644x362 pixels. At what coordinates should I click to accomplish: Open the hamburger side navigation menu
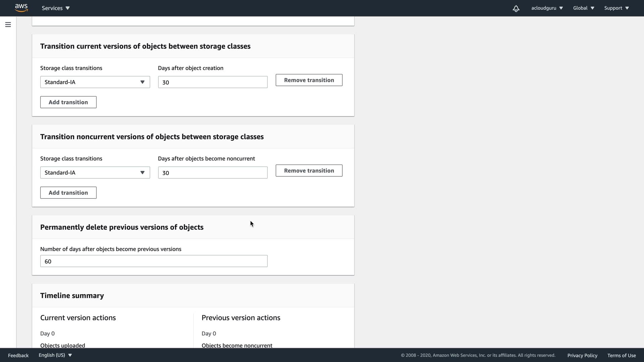[x=8, y=24]
